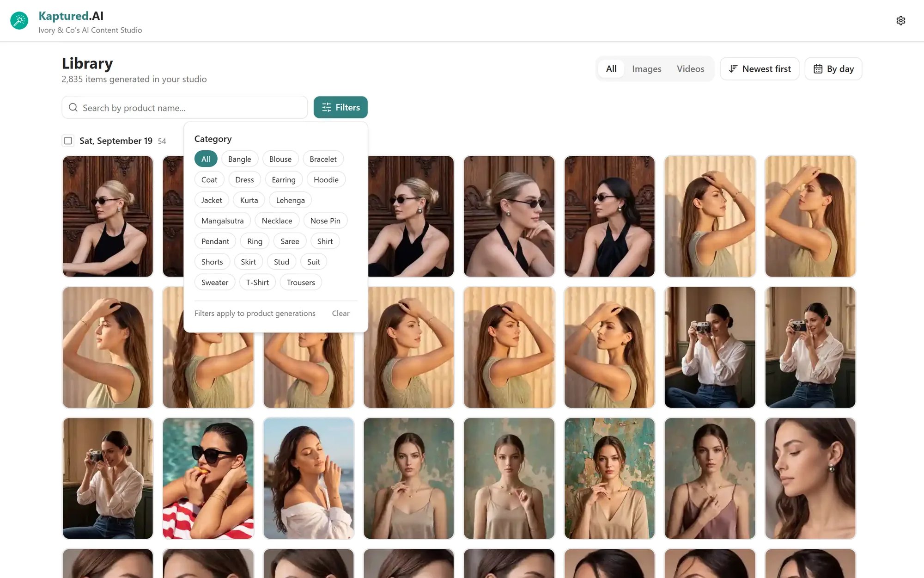Click the Kaptured.AI brand title
The image size is (924, 578).
coord(71,16)
